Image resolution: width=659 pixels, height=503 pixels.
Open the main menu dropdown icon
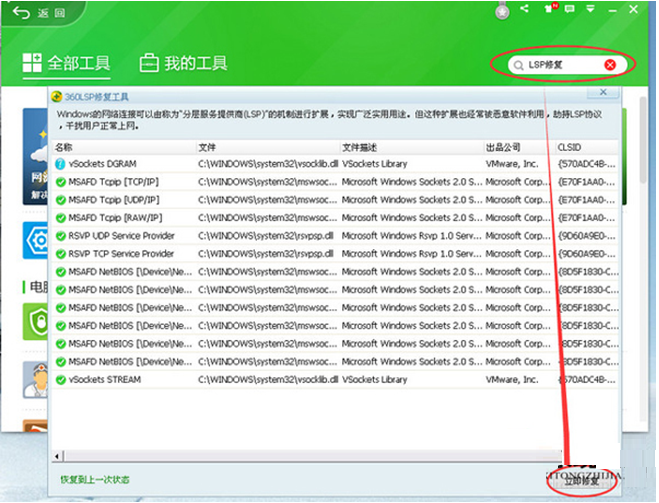pyautogui.click(x=590, y=8)
